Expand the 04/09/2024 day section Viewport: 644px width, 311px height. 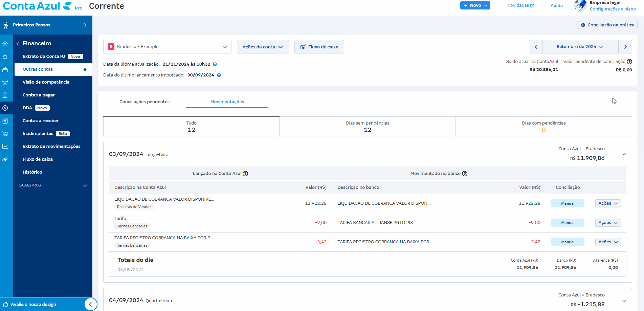[624, 301]
